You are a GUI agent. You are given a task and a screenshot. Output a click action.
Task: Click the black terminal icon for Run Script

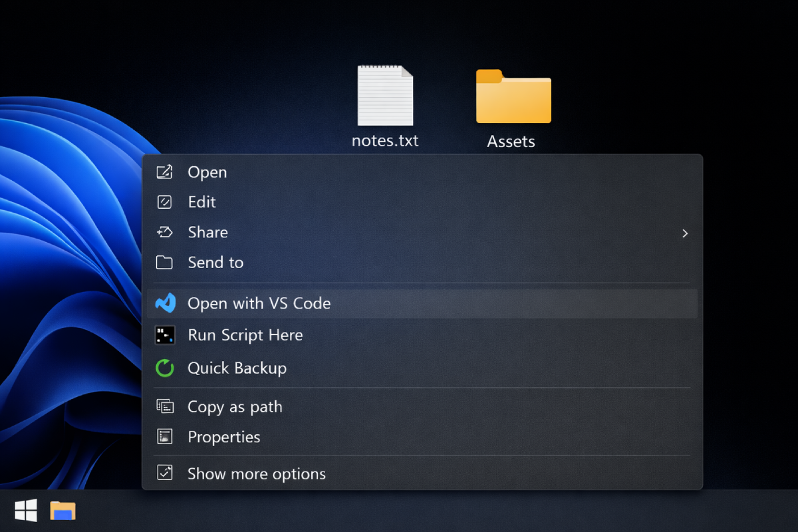click(165, 335)
